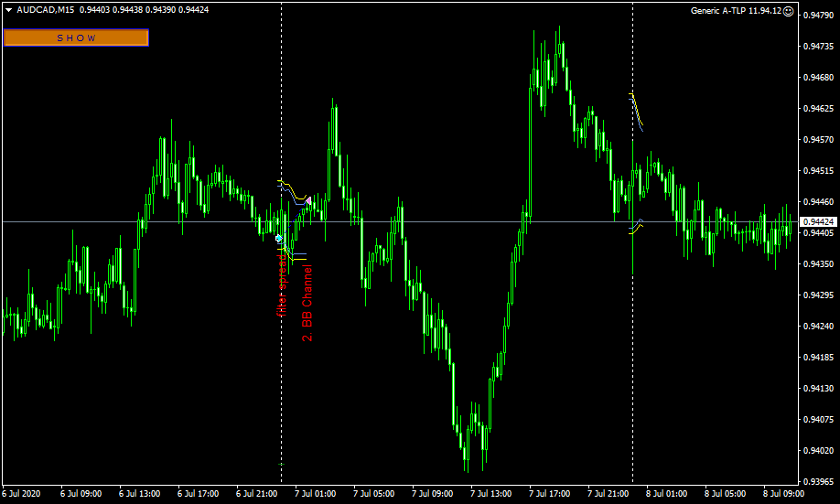Click the 0.94130 price axis label
Screen dimensions: 840x504
click(819, 388)
